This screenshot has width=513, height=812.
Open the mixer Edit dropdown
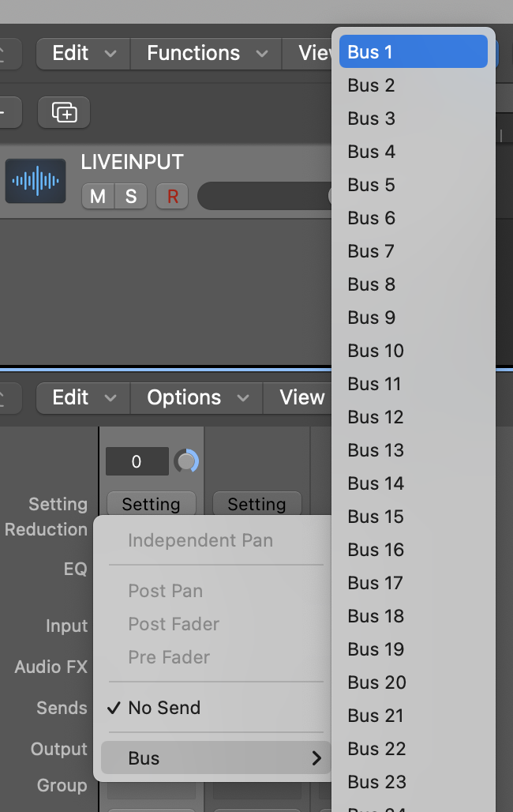point(83,397)
